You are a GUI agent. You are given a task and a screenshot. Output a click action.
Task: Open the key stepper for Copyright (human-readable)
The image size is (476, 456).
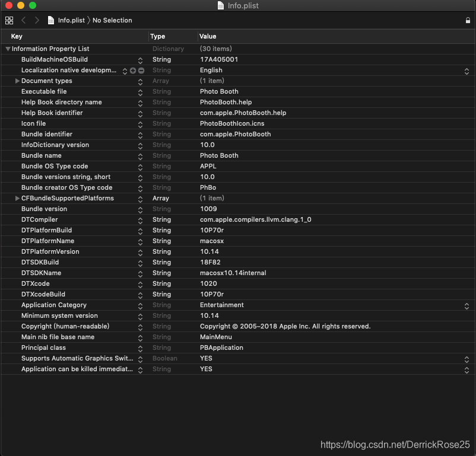(x=140, y=327)
